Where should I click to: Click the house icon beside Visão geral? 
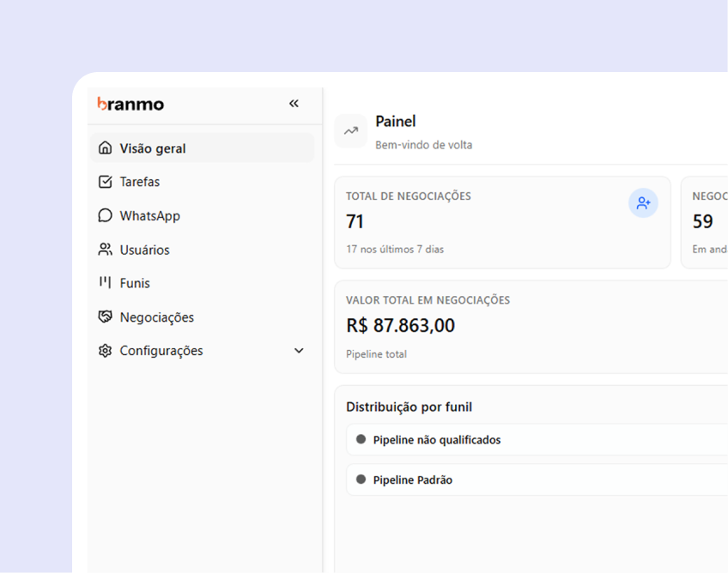coord(106,148)
